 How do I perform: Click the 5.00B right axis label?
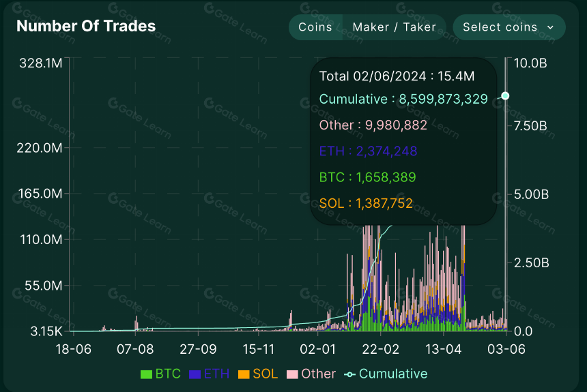[531, 194]
